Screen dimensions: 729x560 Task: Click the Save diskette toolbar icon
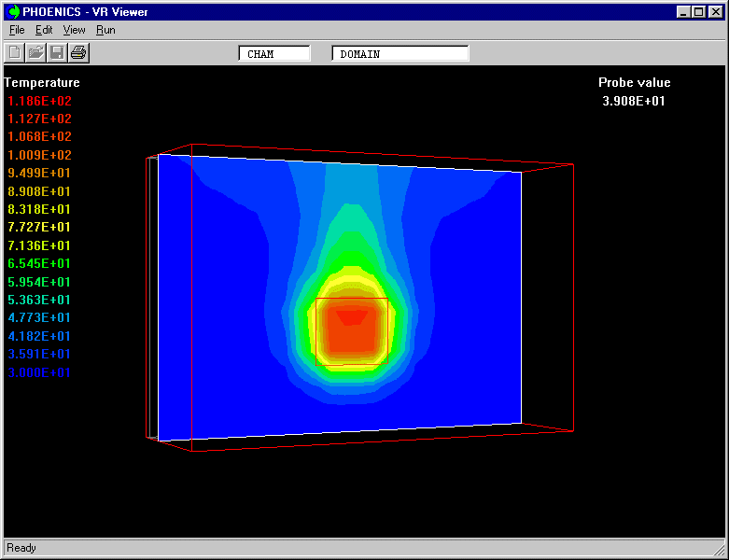(x=57, y=53)
